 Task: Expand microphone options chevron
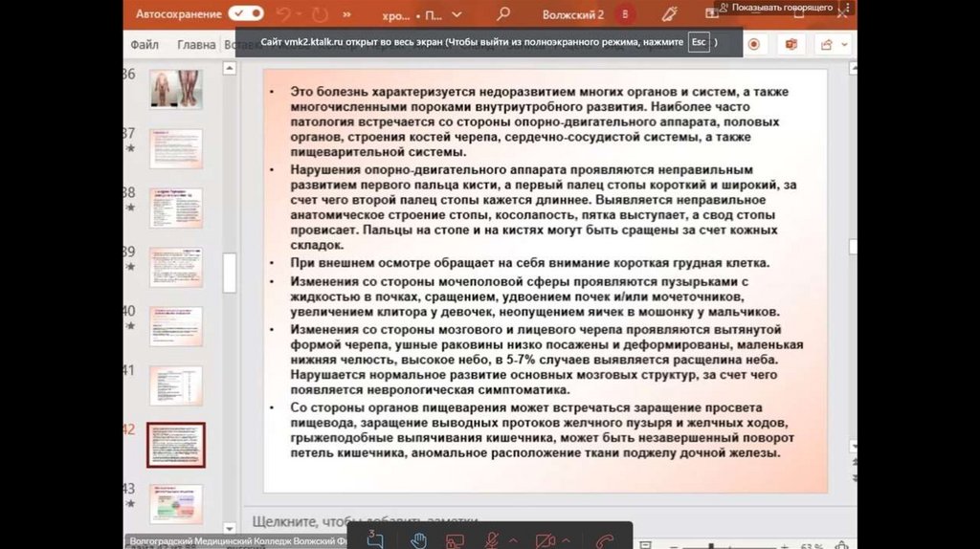click(x=513, y=540)
